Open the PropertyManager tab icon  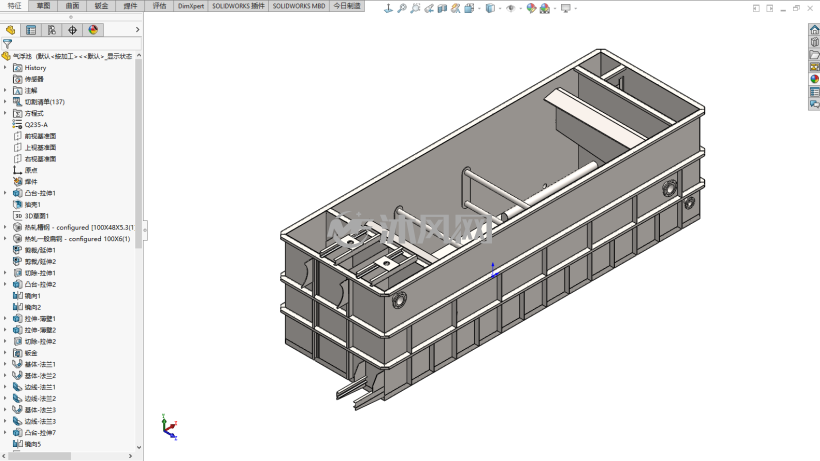tap(31, 30)
